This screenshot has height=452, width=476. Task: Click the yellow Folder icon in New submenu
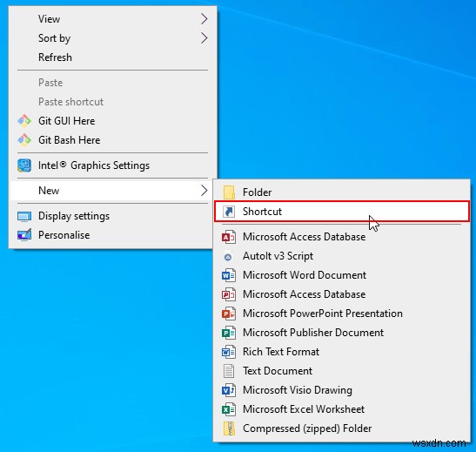tap(229, 192)
